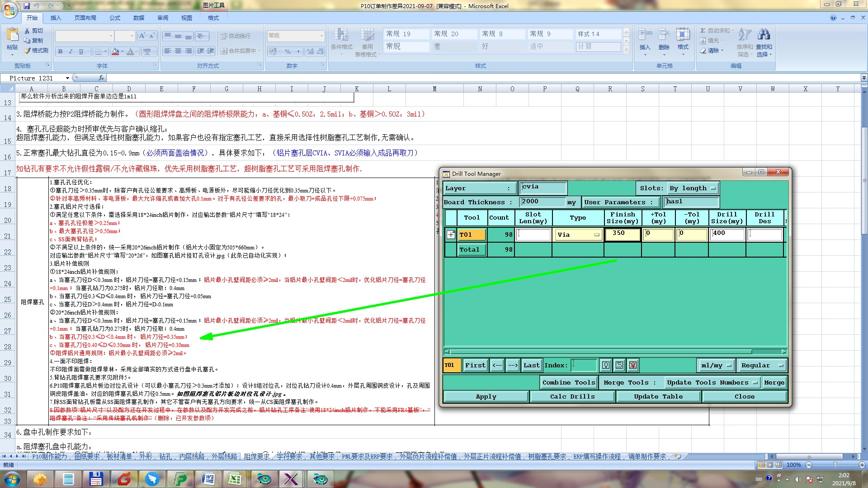Viewport: 868px width, 488px height.
Task: Click the Finish Size field showing 350
Action: (622, 234)
